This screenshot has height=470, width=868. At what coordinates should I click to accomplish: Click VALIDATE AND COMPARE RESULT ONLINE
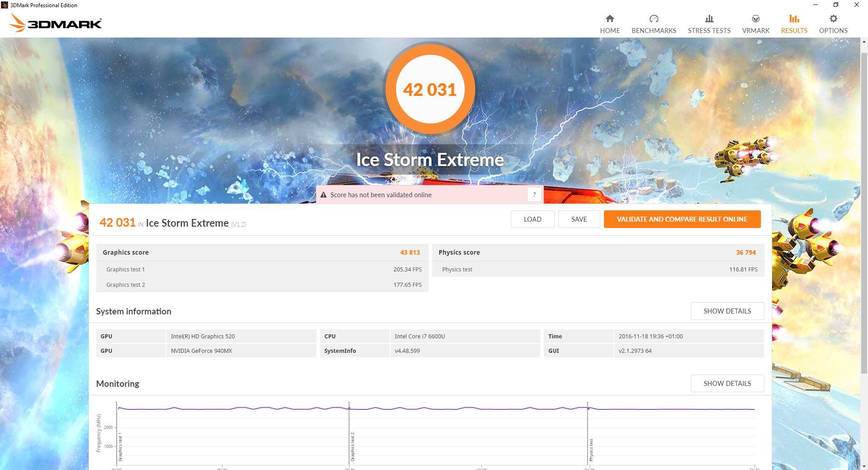pyautogui.click(x=682, y=219)
